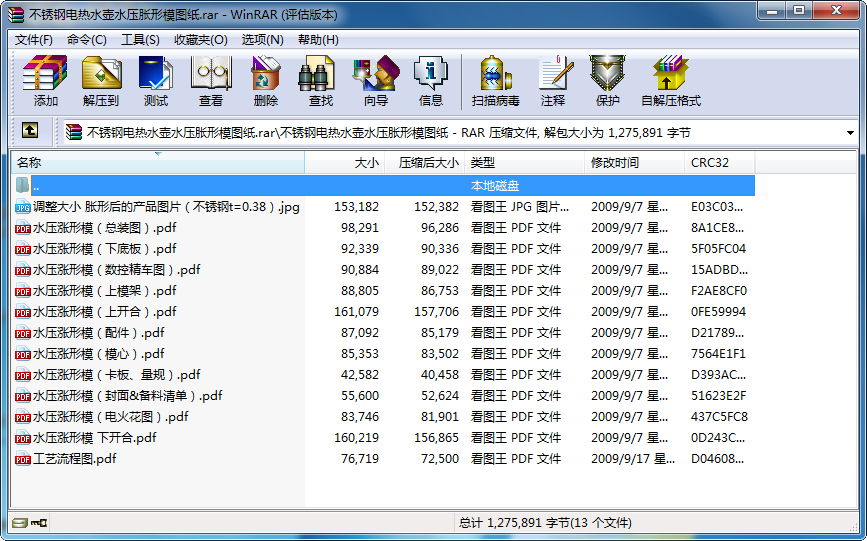The width and height of the screenshot is (867, 541).
Task: Click the 扫描病毒 (Virus Scan) icon
Action: [x=495, y=72]
